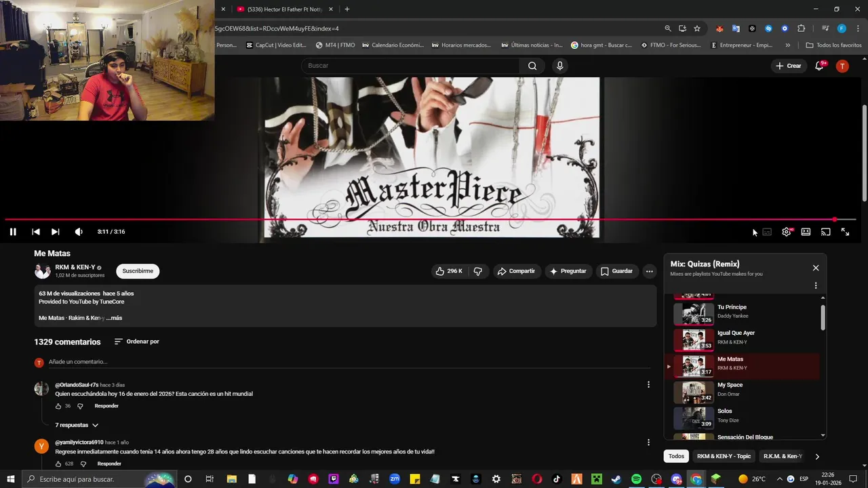Image resolution: width=868 pixels, height=488 pixels.
Task: Select the Todos filter chip
Action: click(676, 456)
